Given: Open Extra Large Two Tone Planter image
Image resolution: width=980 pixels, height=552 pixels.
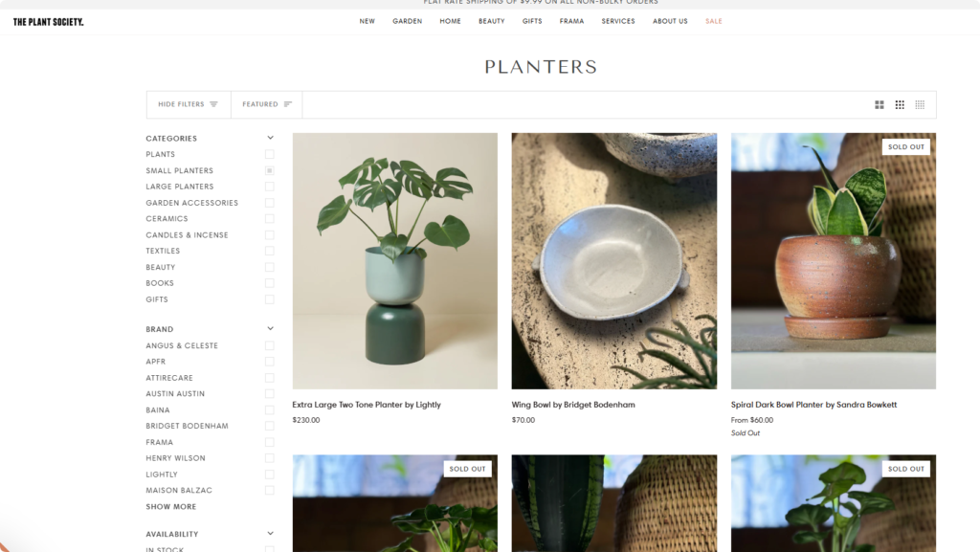Looking at the screenshot, I should point(395,261).
